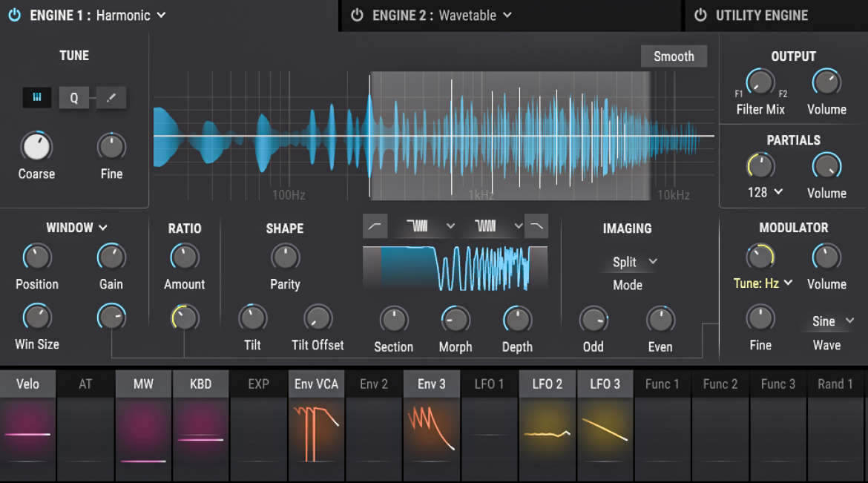
Task: Click the shape waveform display
Action: (x=455, y=269)
